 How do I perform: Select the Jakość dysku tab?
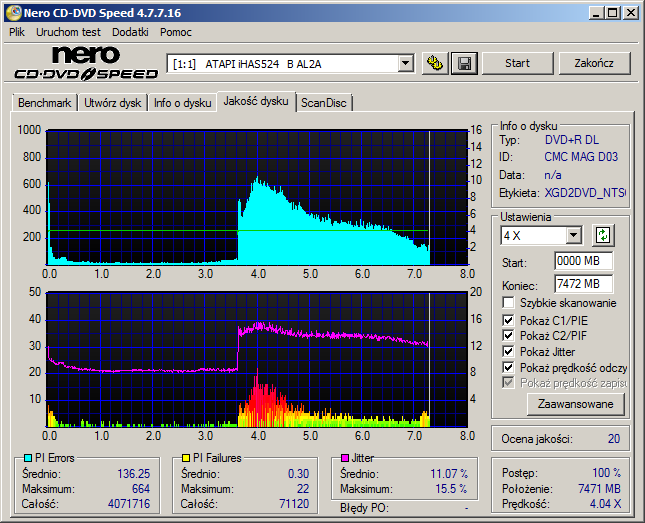[256, 101]
